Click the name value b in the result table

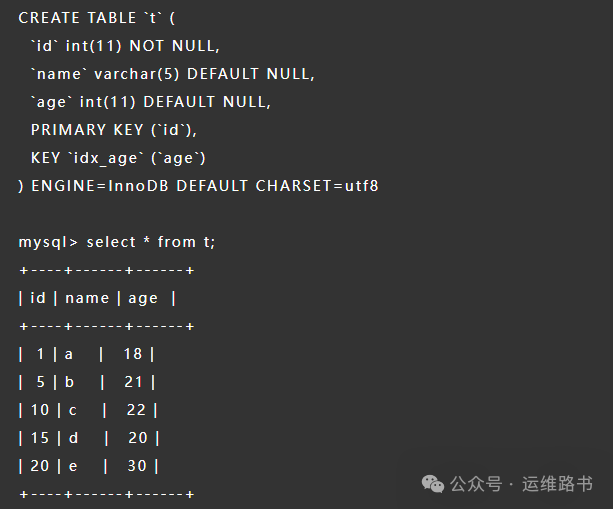[x=70, y=382]
